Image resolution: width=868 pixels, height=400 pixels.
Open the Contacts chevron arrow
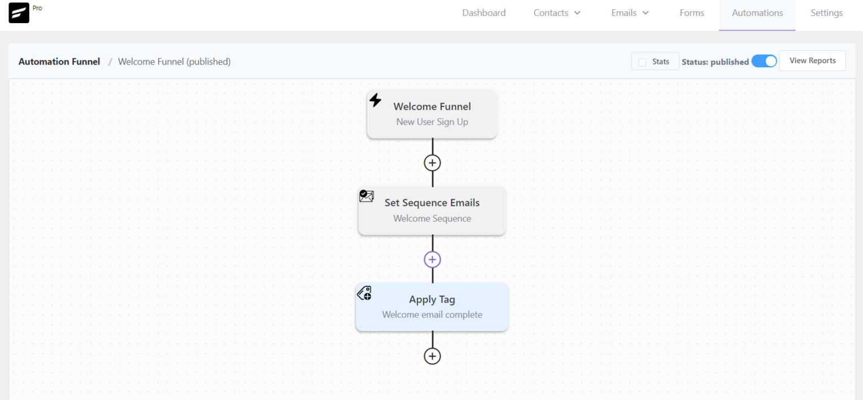click(577, 13)
